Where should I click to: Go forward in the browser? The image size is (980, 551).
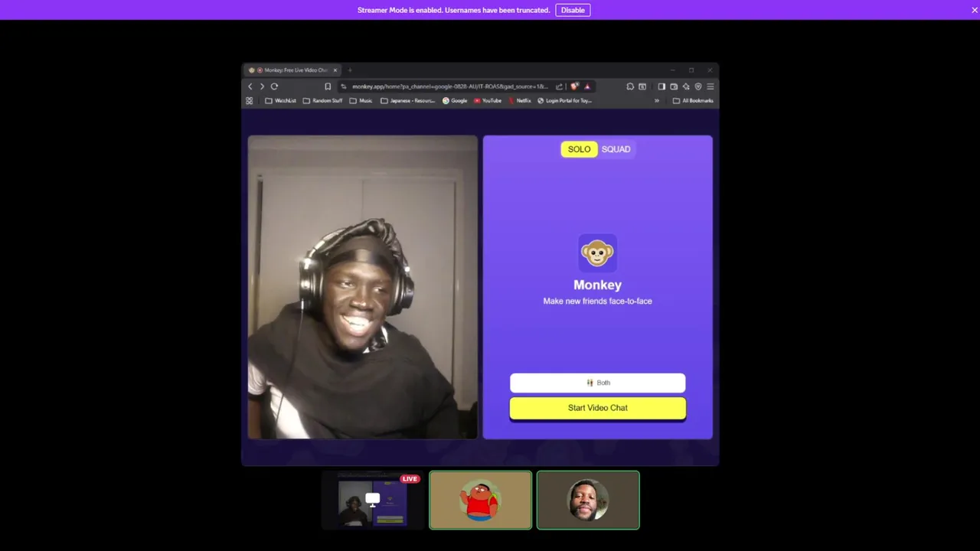click(x=262, y=86)
